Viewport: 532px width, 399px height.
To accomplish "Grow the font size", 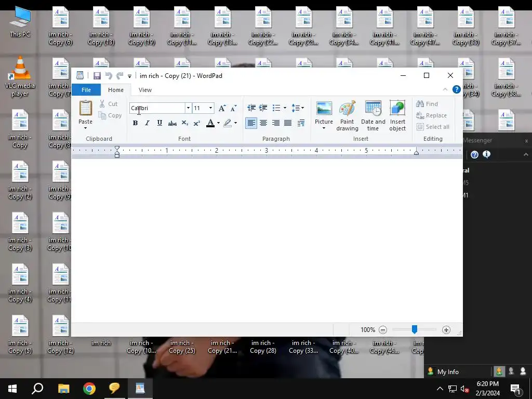I will [222, 108].
